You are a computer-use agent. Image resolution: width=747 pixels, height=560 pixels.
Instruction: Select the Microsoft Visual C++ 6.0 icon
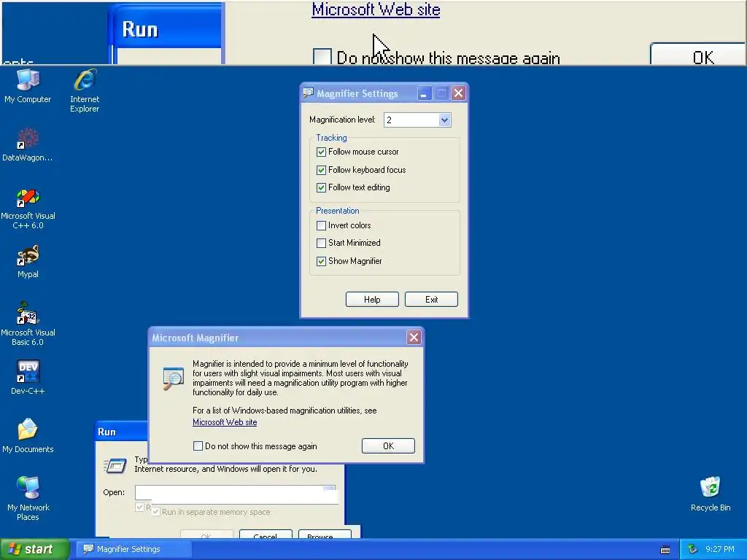[28, 209]
